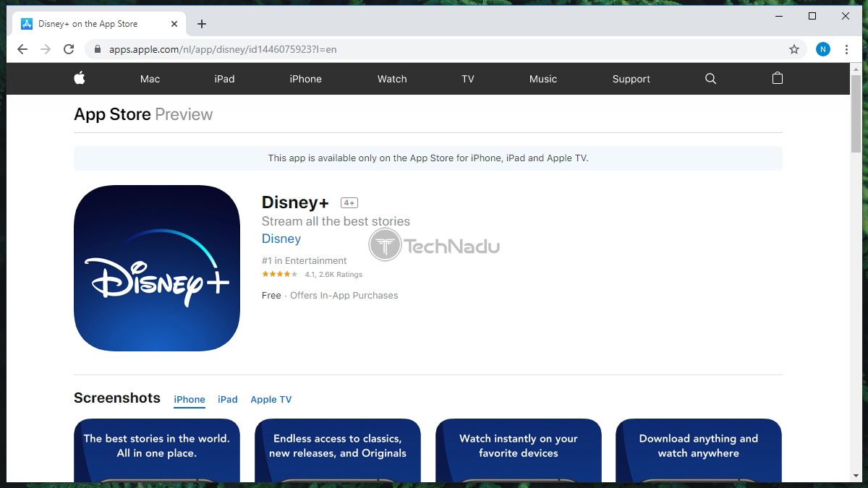Click the Disney+ app icon image

click(x=157, y=268)
